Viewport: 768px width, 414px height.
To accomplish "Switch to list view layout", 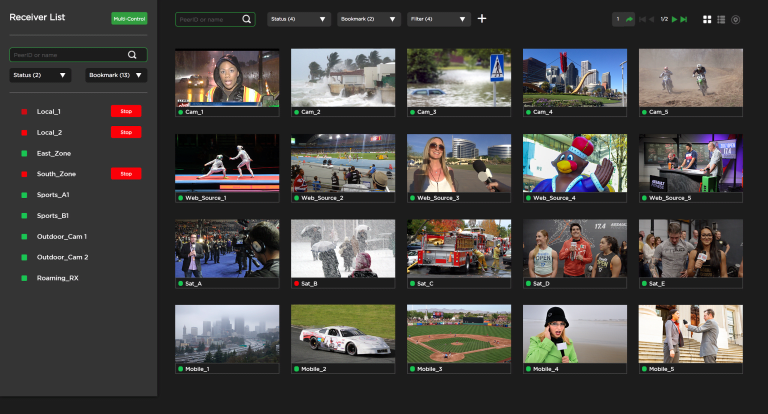I will click(x=721, y=19).
